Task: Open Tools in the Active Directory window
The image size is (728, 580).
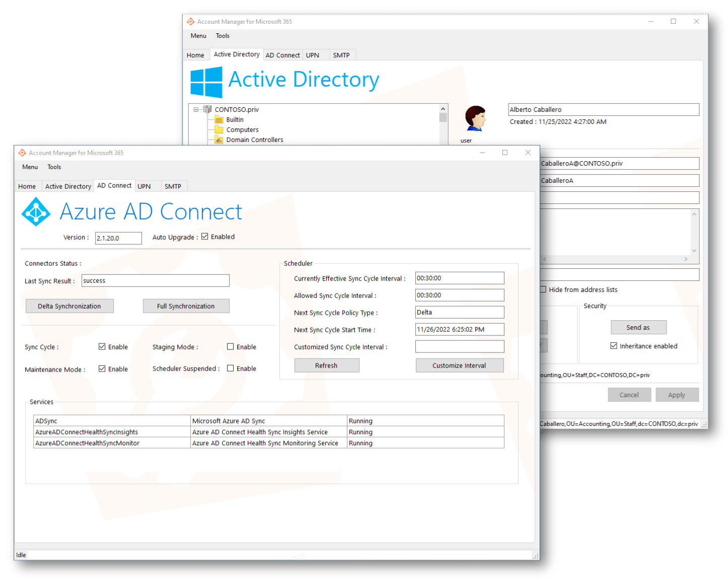Action: [223, 36]
